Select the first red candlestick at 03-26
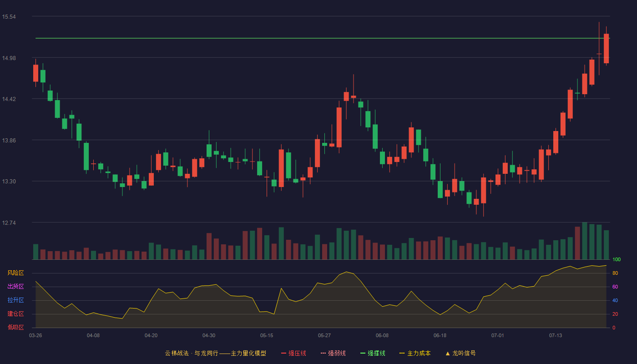The width and height of the screenshot is (637, 364). [x=35, y=73]
